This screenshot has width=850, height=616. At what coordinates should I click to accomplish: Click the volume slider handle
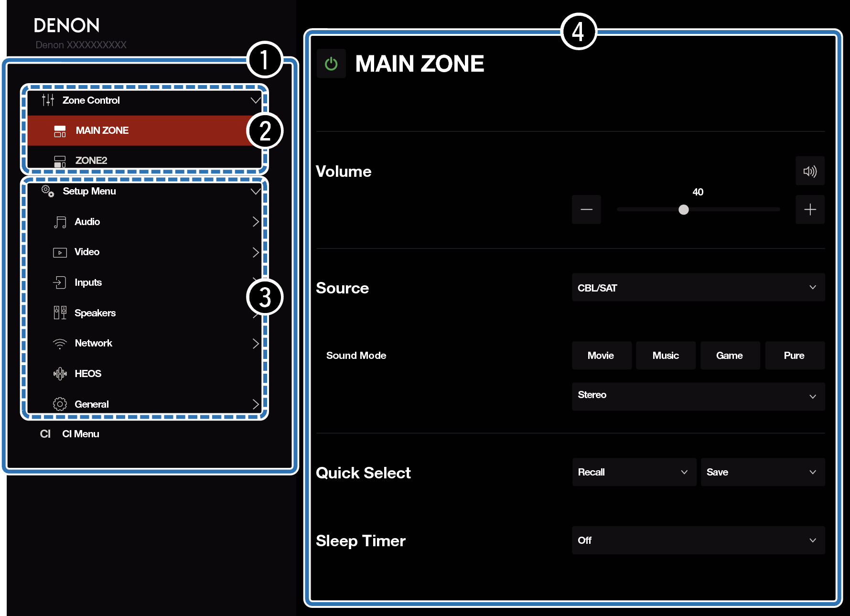[x=684, y=210]
